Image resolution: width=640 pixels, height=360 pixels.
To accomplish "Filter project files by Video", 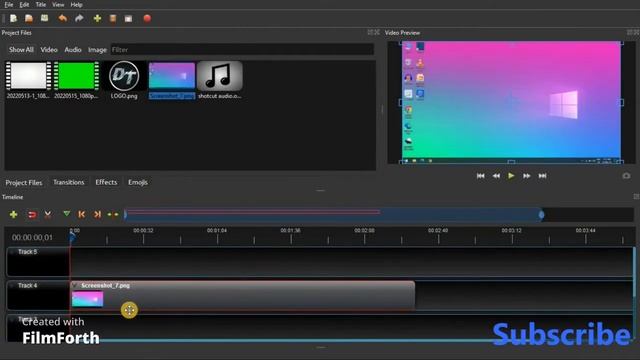I will pos(49,50).
